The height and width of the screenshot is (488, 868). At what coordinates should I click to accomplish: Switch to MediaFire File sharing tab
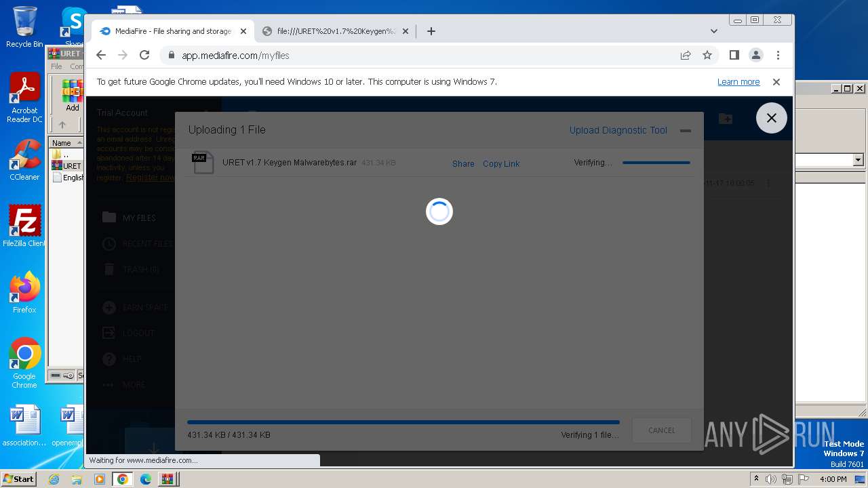click(173, 31)
